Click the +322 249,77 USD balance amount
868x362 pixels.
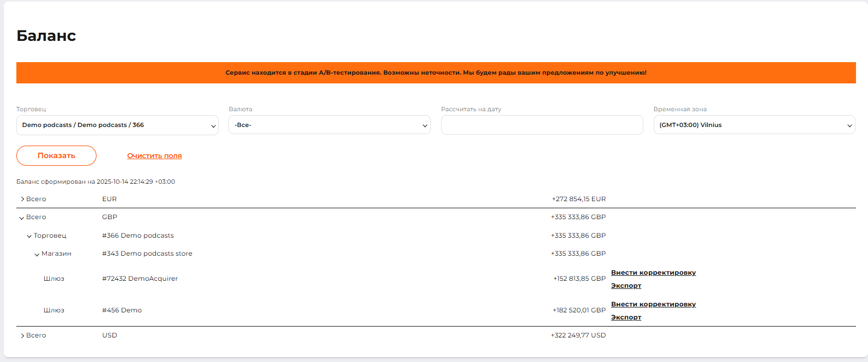[x=578, y=335]
